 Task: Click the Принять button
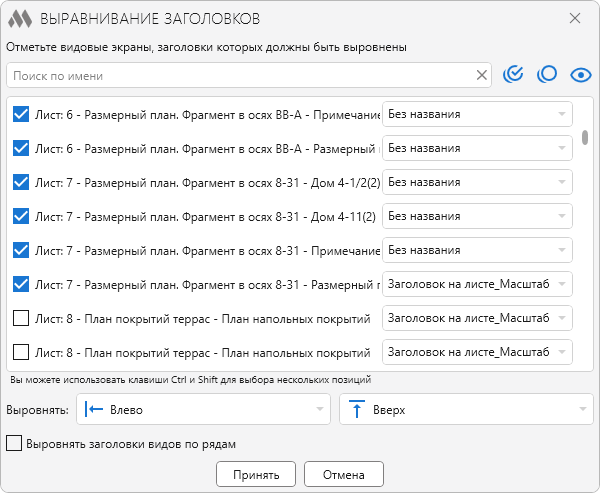click(x=256, y=474)
